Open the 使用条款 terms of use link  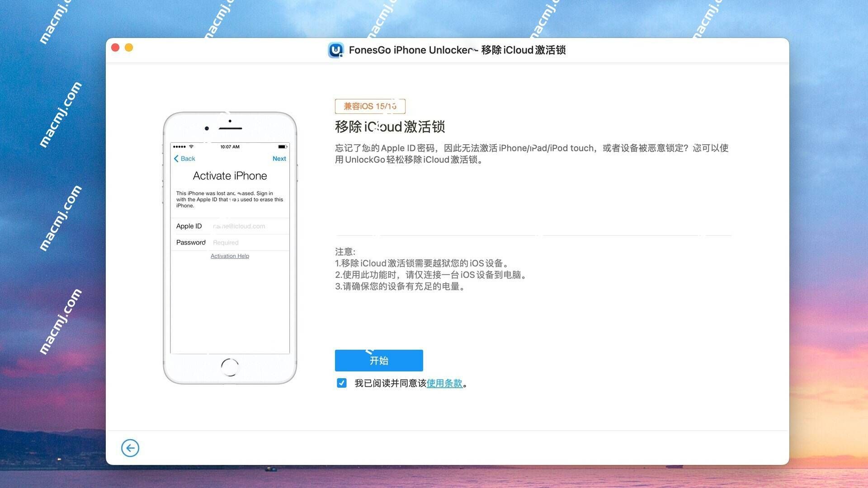click(x=444, y=383)
